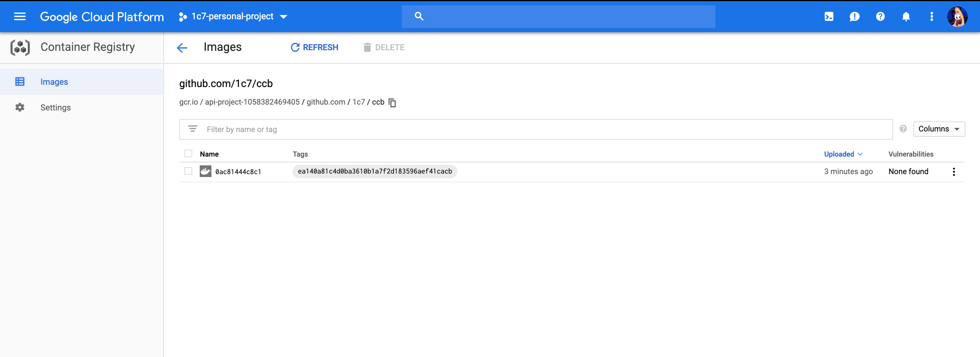980x357 pixels.
Task: Open row actions for 0ac81444c8c1
Action: pos(953,172)
